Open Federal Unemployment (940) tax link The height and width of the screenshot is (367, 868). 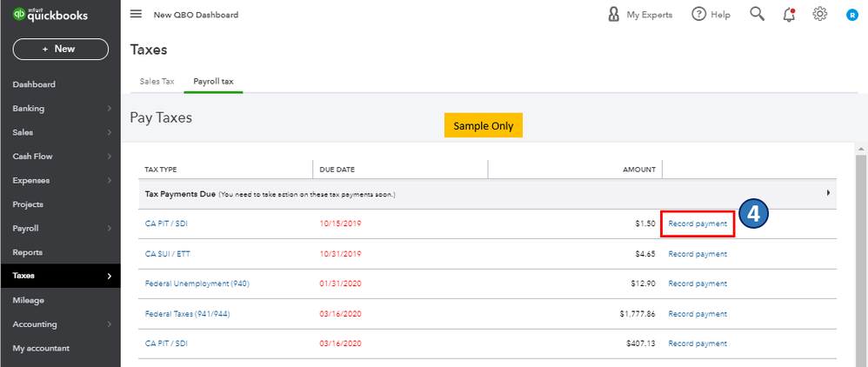197,284
